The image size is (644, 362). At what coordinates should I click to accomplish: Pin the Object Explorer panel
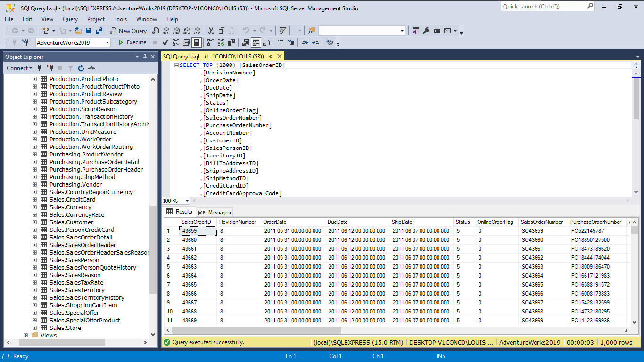coord(145,57)
